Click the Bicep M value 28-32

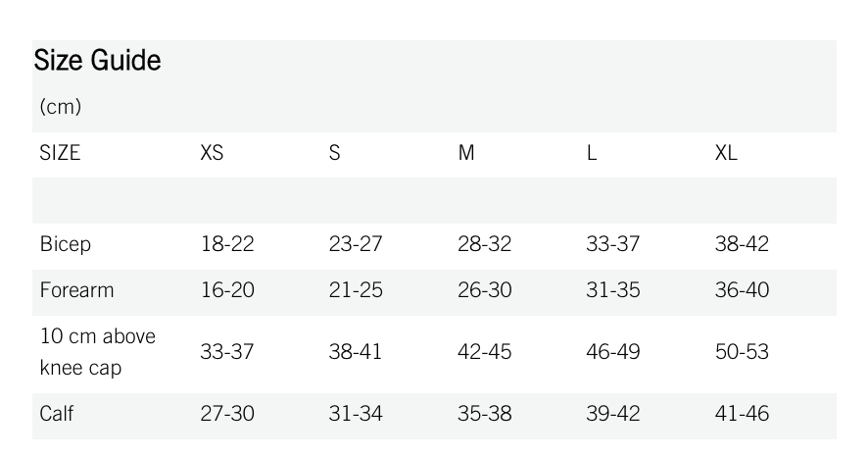[x=484, y=245]
